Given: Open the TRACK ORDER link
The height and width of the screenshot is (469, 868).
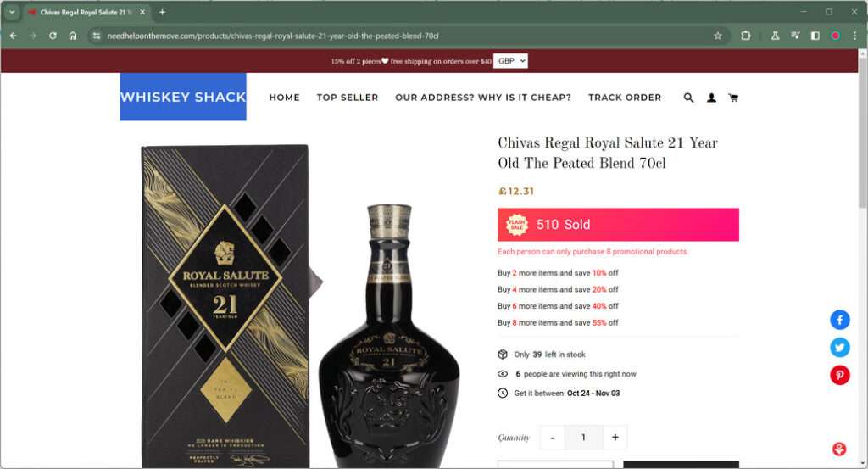Looking at the screenshot, I should pyautogui.click(x=625, y=98).
